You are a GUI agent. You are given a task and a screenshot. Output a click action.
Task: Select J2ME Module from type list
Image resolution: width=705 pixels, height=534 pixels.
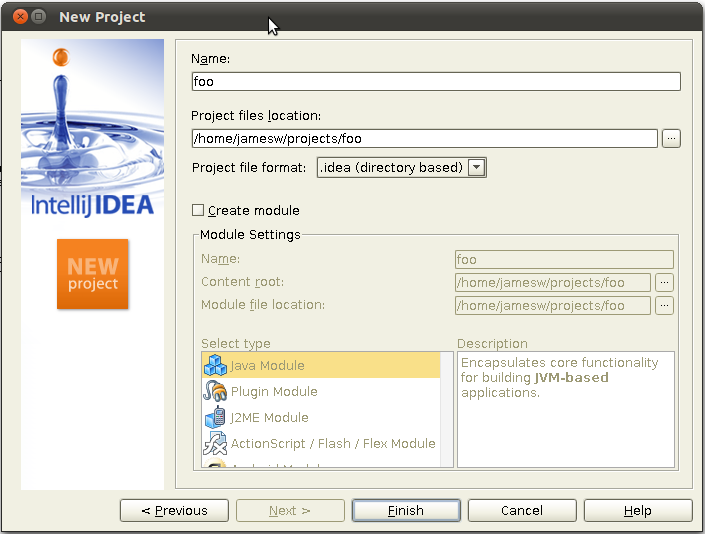point(269,418)
